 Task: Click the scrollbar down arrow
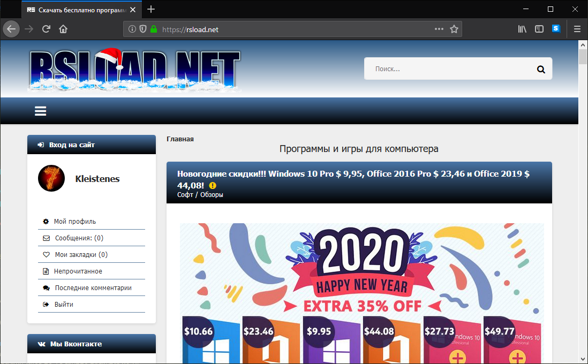click(x=583, y=359)
